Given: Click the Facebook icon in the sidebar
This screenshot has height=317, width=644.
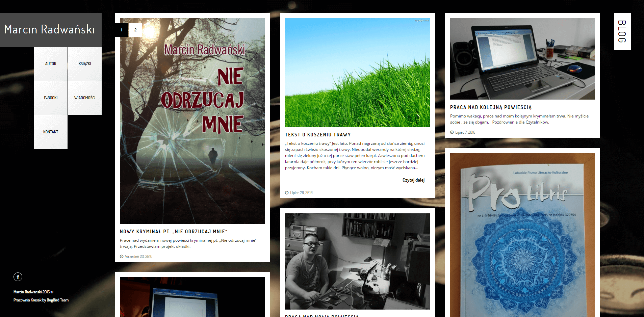Looking at the screenshot, I should [18, 277].
